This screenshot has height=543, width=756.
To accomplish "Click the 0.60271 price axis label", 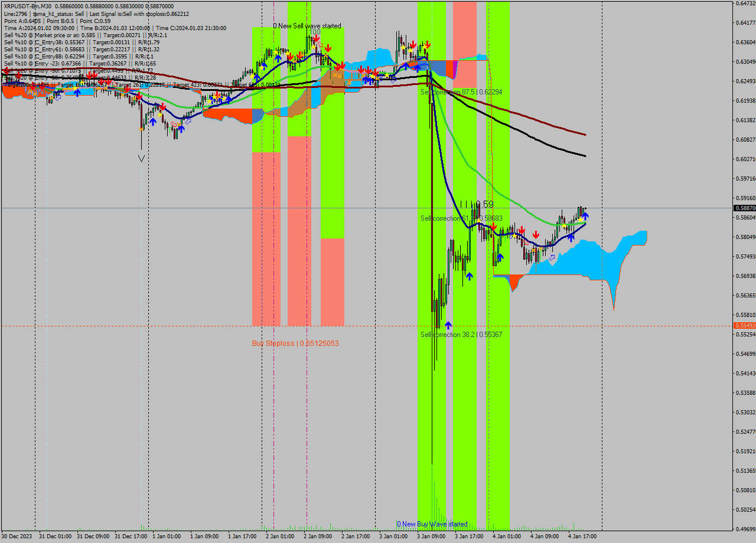I will point(745,159).
